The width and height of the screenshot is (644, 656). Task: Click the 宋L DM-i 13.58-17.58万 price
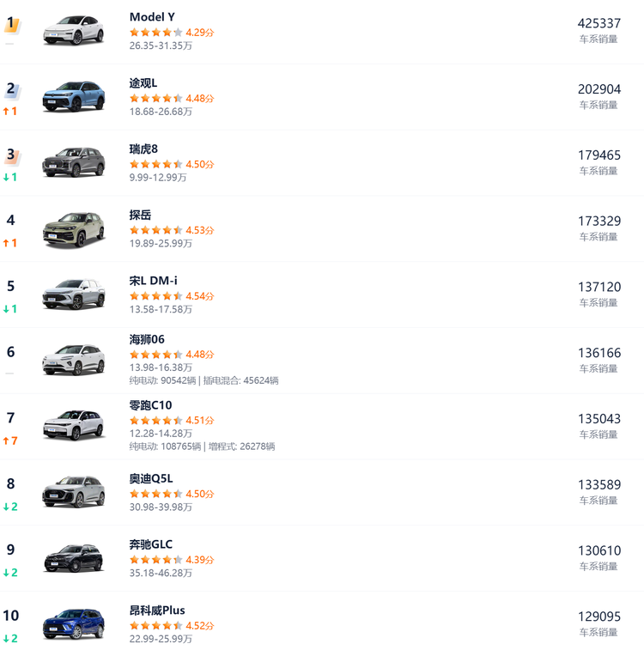coord(161,309)
